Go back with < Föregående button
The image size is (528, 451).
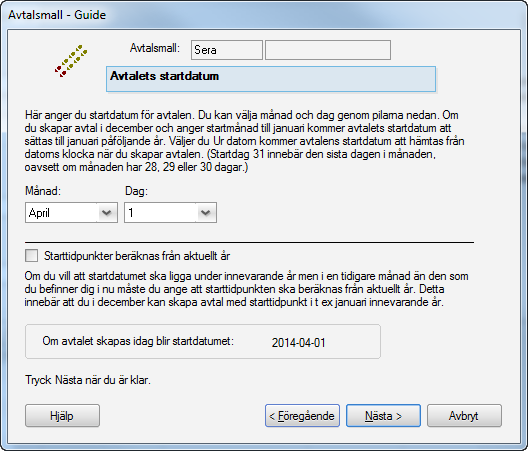pyautogui.click(x=302, y=416)
